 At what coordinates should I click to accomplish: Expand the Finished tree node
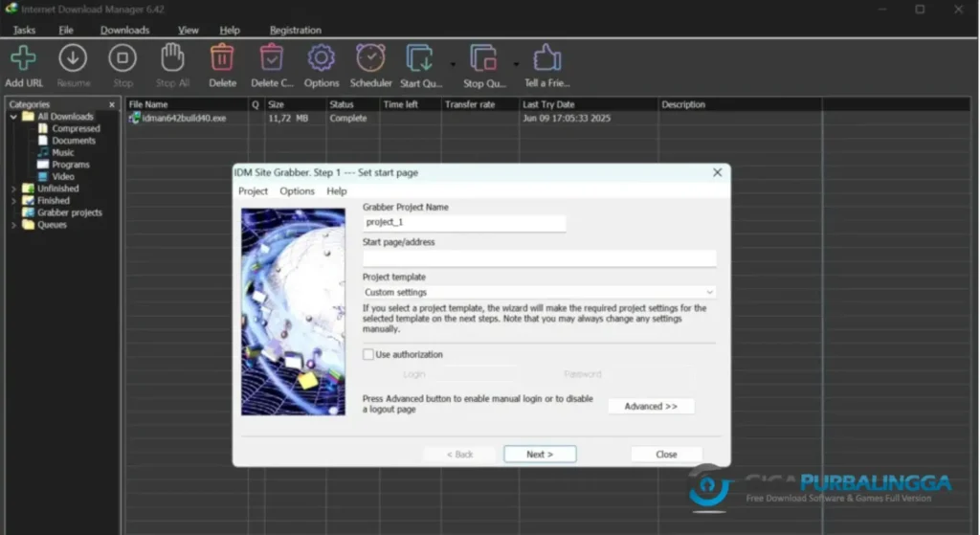click(x=13, y=201)
